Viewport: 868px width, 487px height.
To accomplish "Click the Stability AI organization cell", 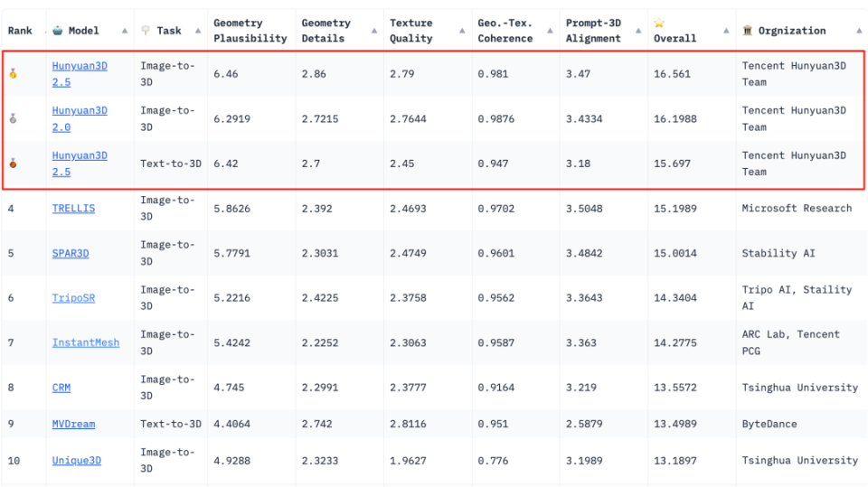I will [778, 253].
